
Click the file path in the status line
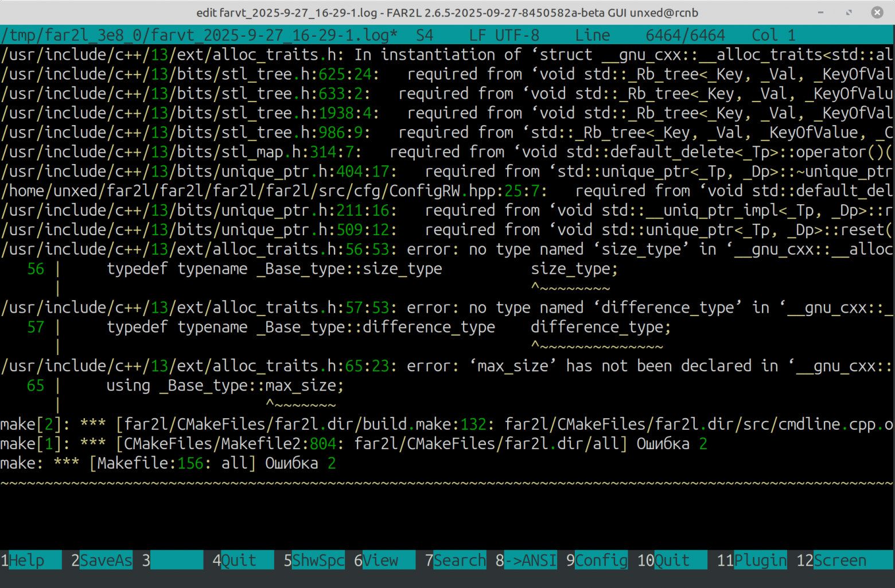(x=199, y=35)
